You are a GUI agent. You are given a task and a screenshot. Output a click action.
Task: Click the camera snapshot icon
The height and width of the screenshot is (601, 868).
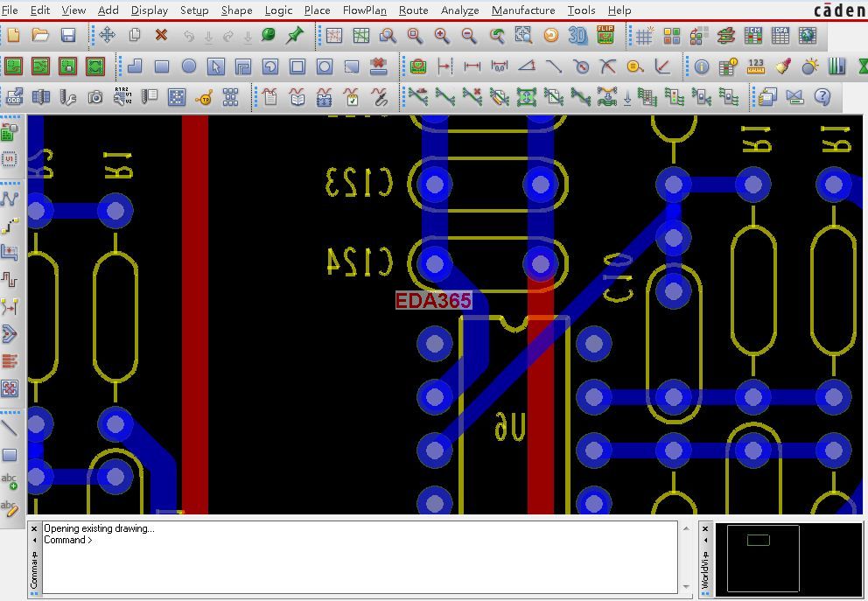95,97
